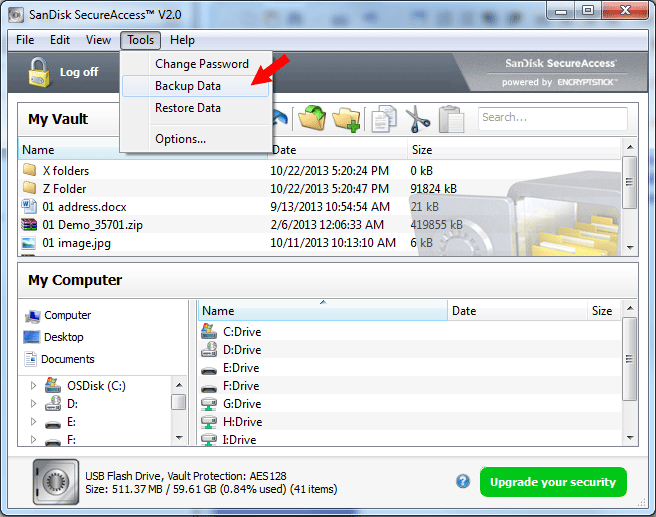Click the OSDisk (C:) tree drive icon
The width and height of the screenshot is (656, 517).
53,385
